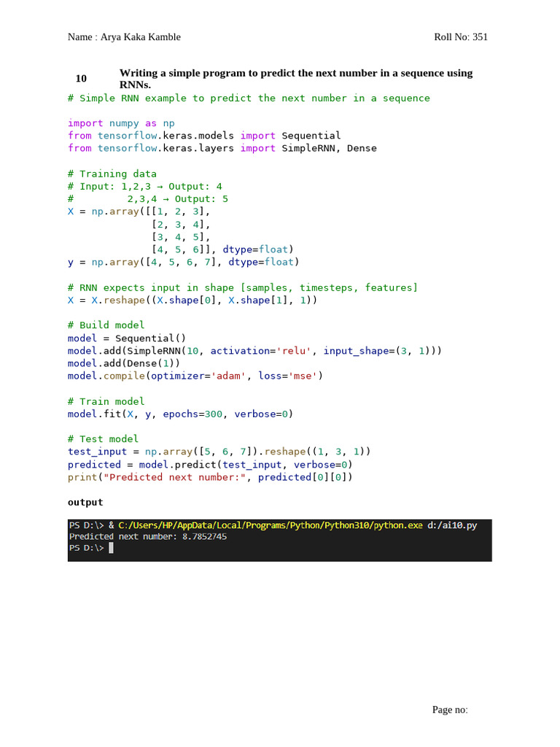Click the 'test_input = np.array([5, 6, 7])' line

(x=219, y=452)
